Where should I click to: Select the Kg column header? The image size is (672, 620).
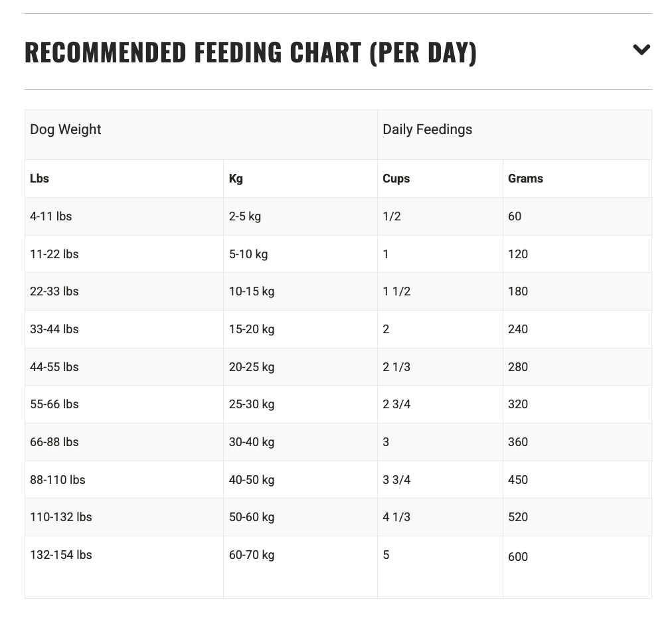[235, 179]
